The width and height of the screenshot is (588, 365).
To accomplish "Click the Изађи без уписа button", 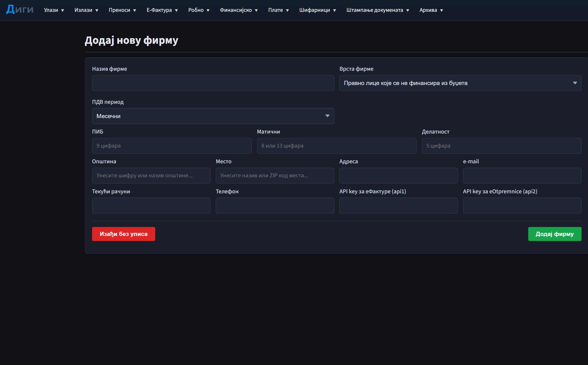I will click(123, 234).
